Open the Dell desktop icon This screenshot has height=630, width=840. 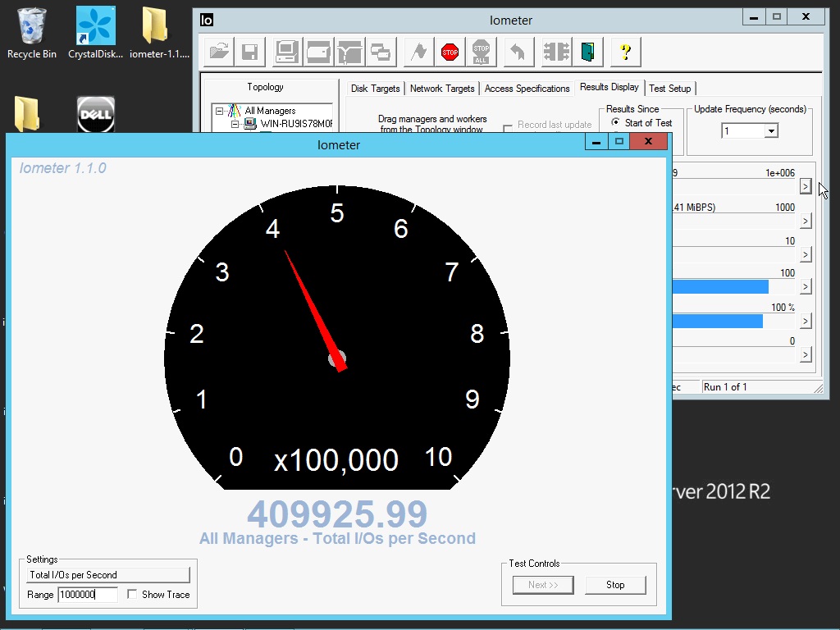(x=95, y=114)
